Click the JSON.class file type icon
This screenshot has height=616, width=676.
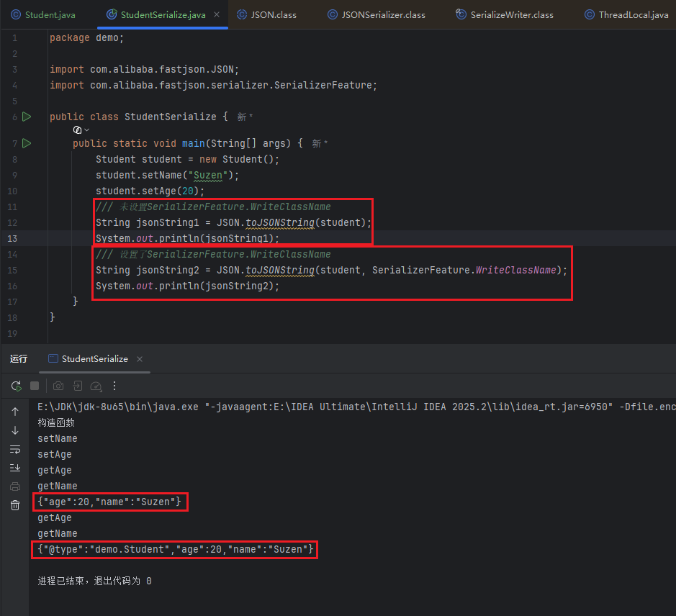click(x=242, y=14)
